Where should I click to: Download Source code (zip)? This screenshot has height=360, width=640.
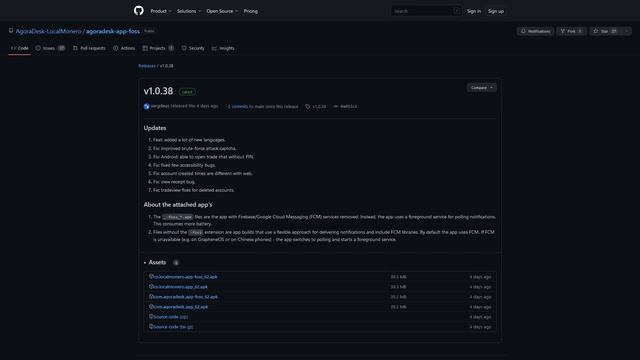pyautogui.click(x=171, y=317)
